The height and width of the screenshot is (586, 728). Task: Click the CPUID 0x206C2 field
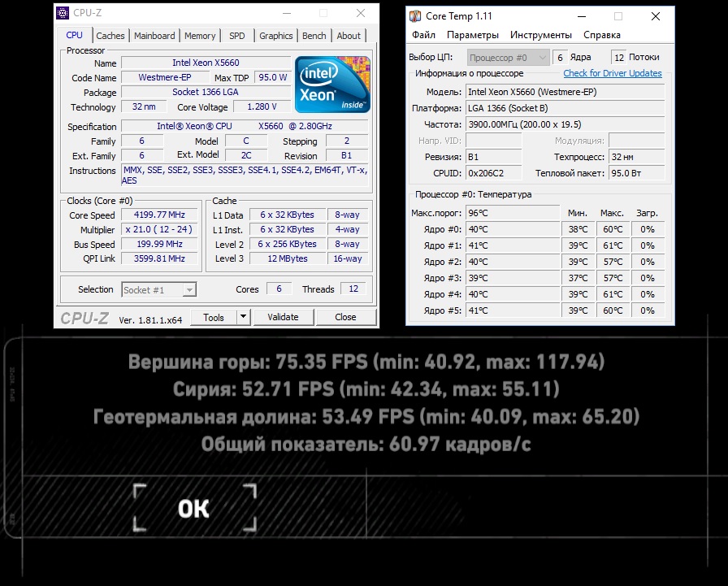tap(493, 173)
